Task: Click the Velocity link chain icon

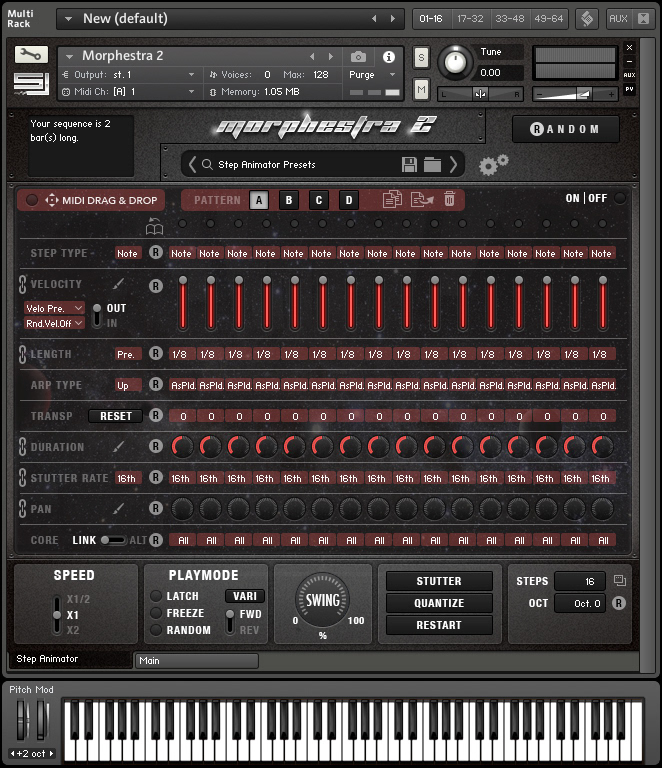Action: (x=23, y=284)
